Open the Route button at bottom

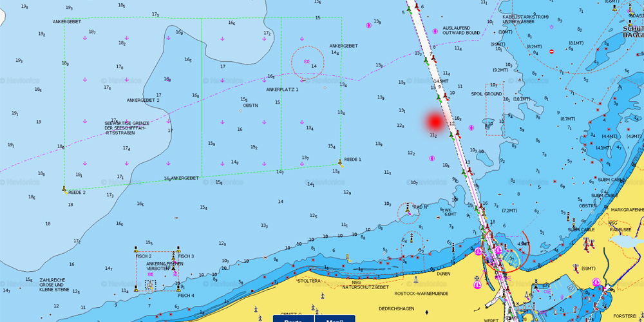click(294, 319)
